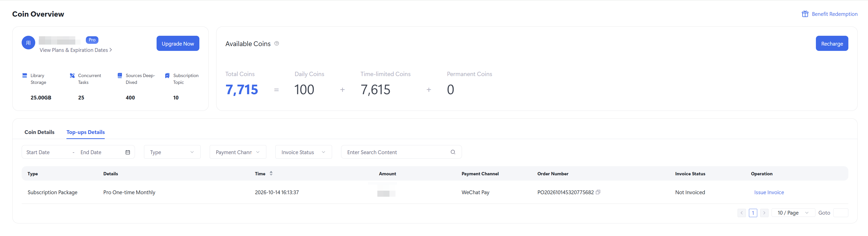Screen dimensions: 868x236
Task: Sort the table by the Time column
Action: click(x=271, y=173)
